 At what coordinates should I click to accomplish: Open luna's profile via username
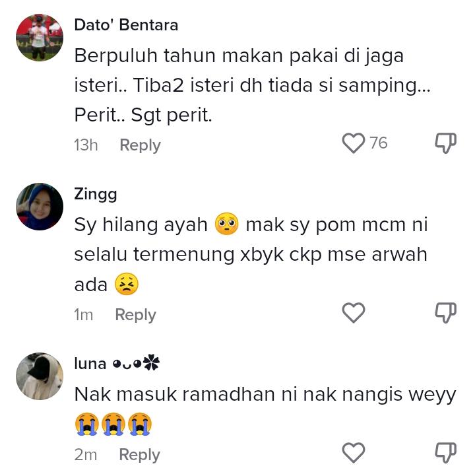pyautogui.click(x=90, y=363)
